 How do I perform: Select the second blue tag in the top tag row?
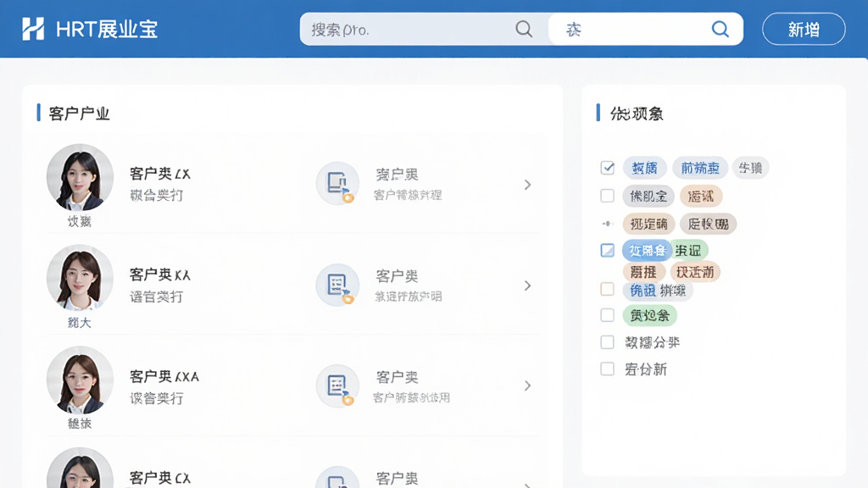[699, 168]
